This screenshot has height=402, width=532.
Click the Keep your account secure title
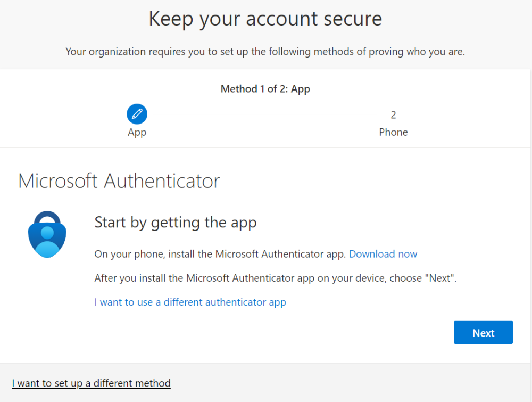[x=265, y=19]
